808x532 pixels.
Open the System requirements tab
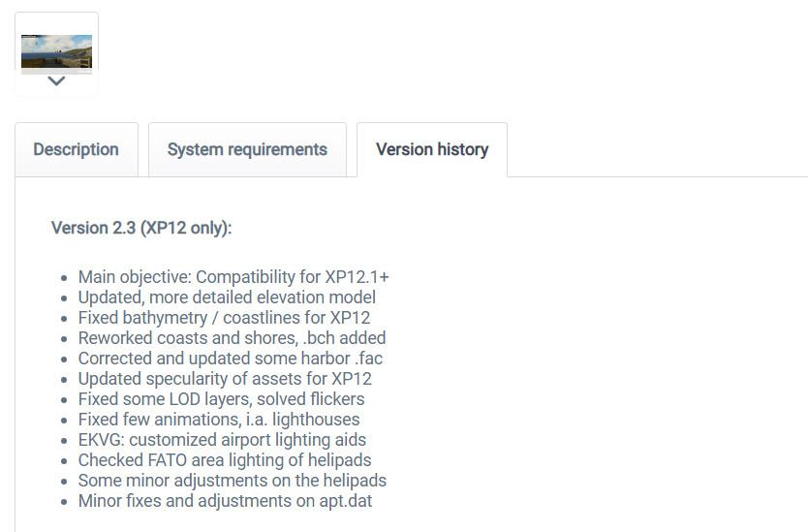pyautogui.click(x=247, y=149)
